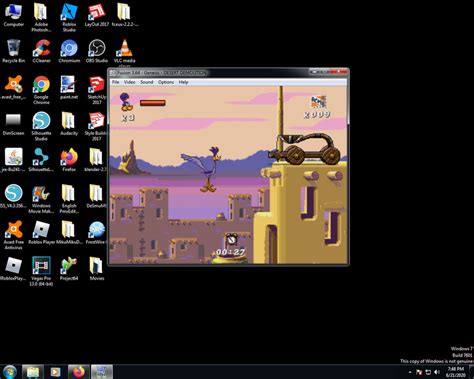Viewport: 474px width, 379px height.
Task: Select the Windows Movie Maker shortcut
Action: (41, 199)
